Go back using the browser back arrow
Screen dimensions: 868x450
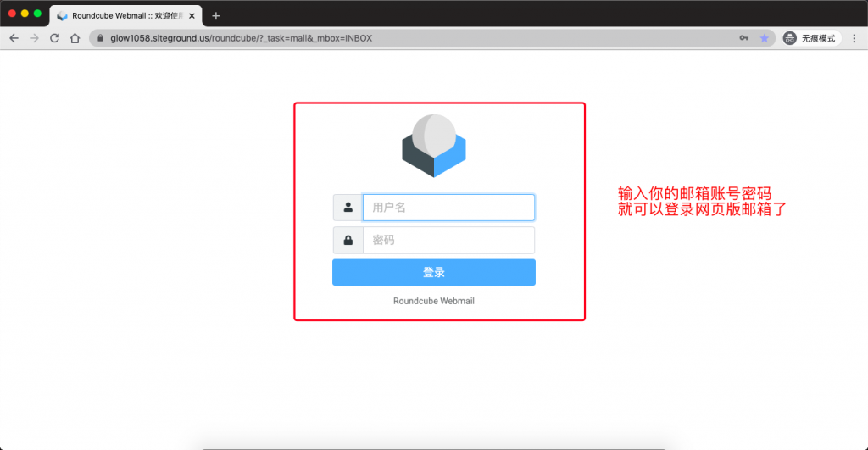(14, 38)
